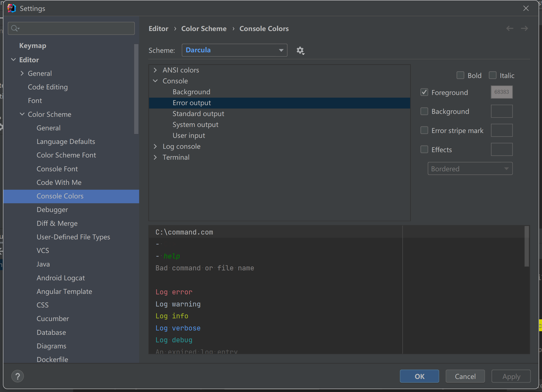The height and width of the screenshot is (392, 542).
Task: Click the back navigation arrow
Action: click(510, 29)
